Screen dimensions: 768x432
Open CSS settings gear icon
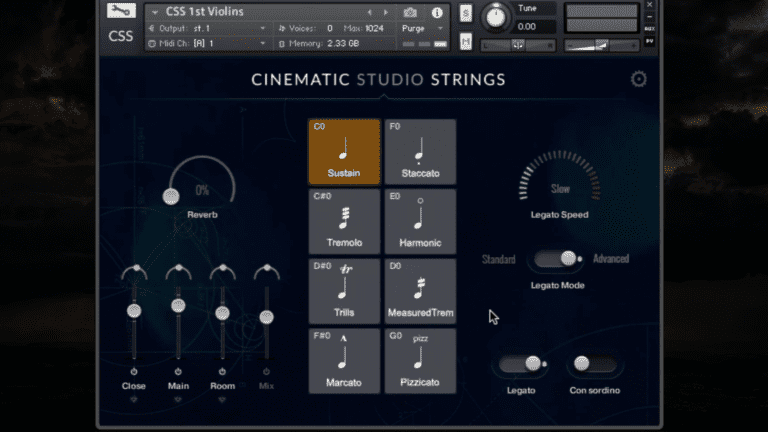click(x=638, y=79)
